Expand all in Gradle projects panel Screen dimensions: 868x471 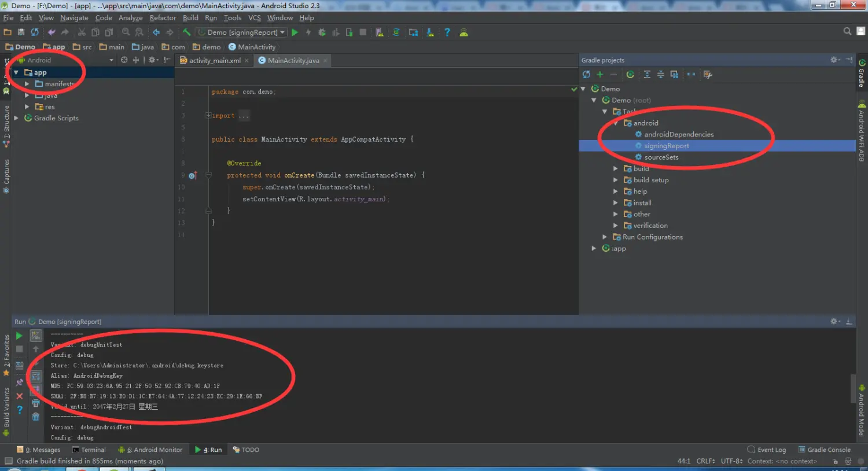coord(647,74)
